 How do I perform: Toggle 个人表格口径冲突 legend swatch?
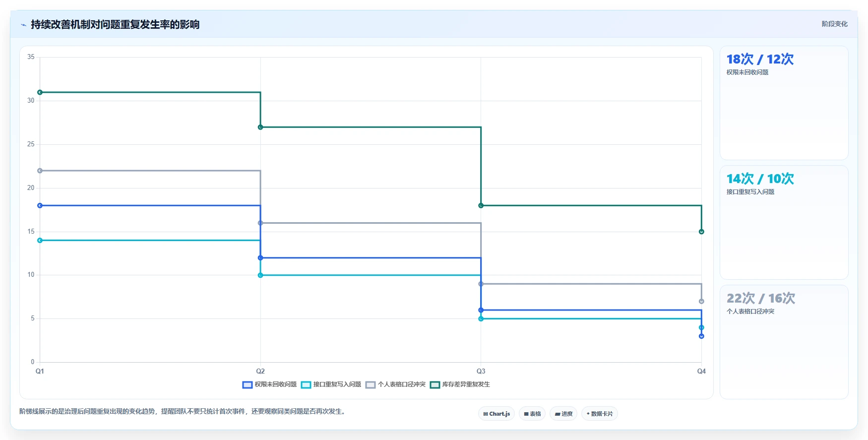371,385
